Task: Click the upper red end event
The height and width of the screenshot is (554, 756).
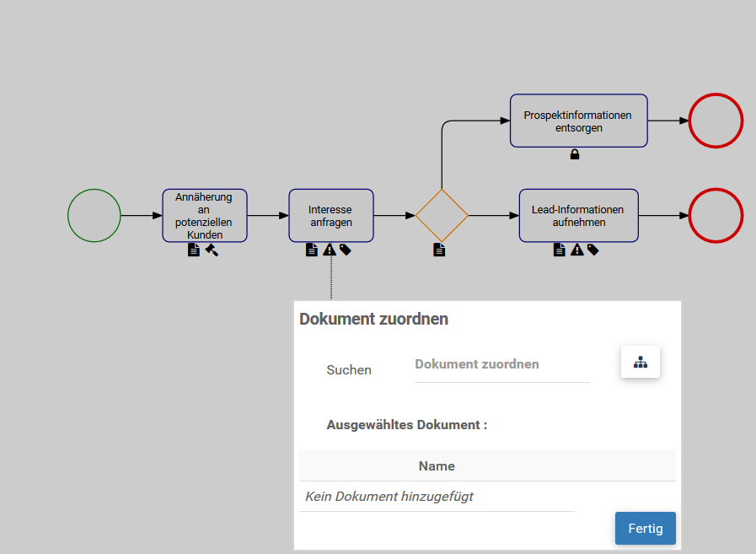Action: [716, 121]
